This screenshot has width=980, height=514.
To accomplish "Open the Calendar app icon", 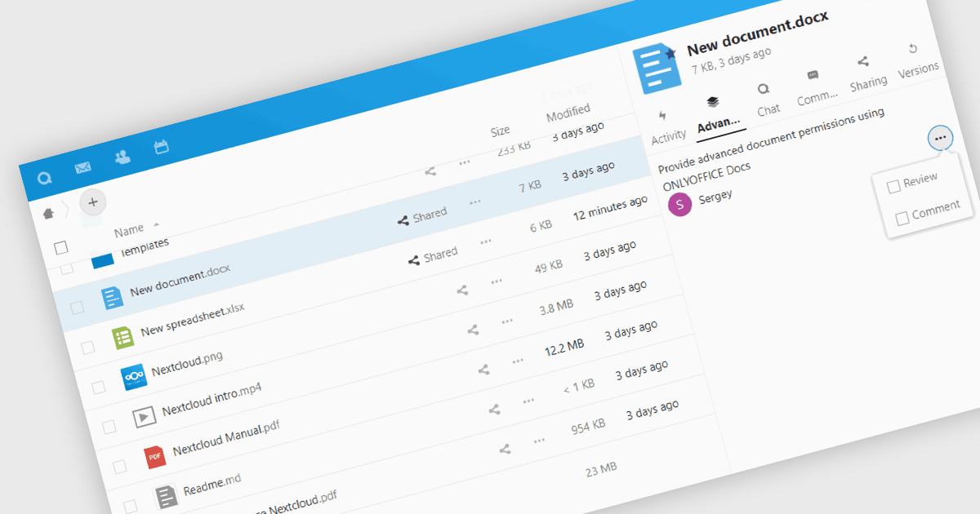I will coord(161,147).
